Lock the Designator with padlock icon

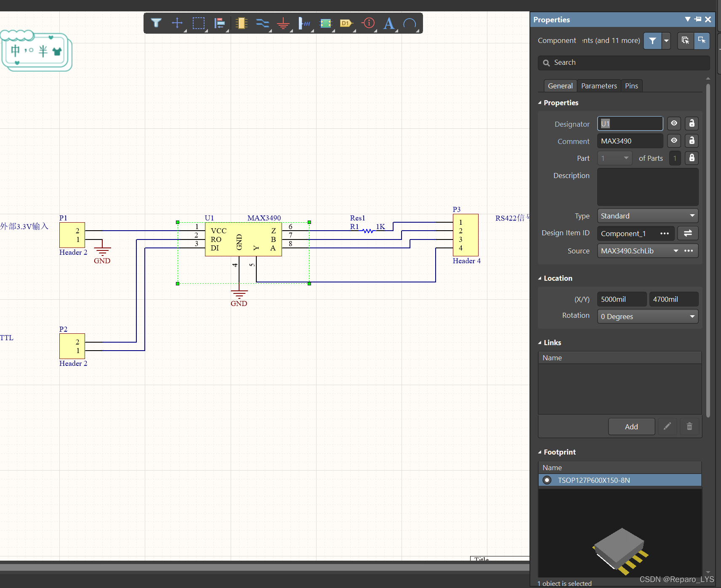click(x=692, y=123)
